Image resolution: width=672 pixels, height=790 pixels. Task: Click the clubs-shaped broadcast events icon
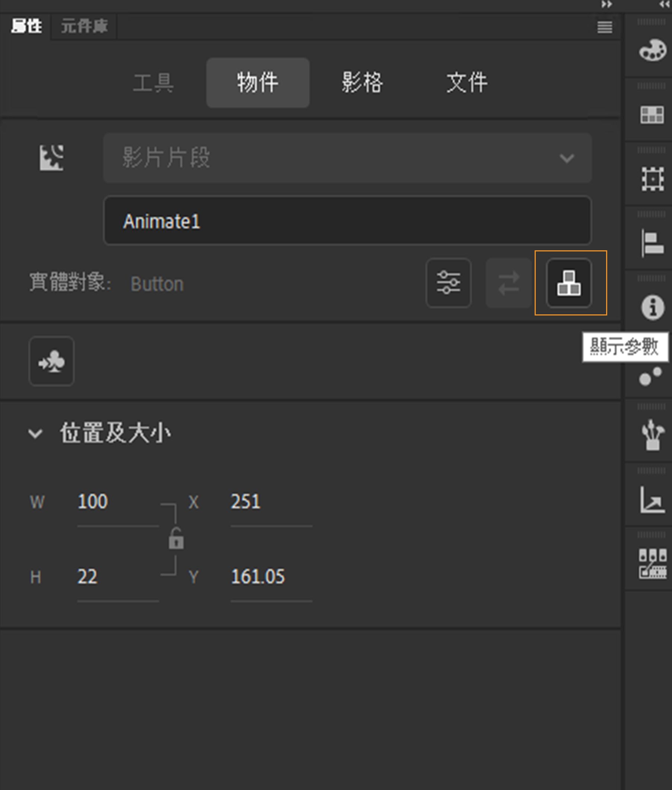pyautogui.click(x=51, y=361)
